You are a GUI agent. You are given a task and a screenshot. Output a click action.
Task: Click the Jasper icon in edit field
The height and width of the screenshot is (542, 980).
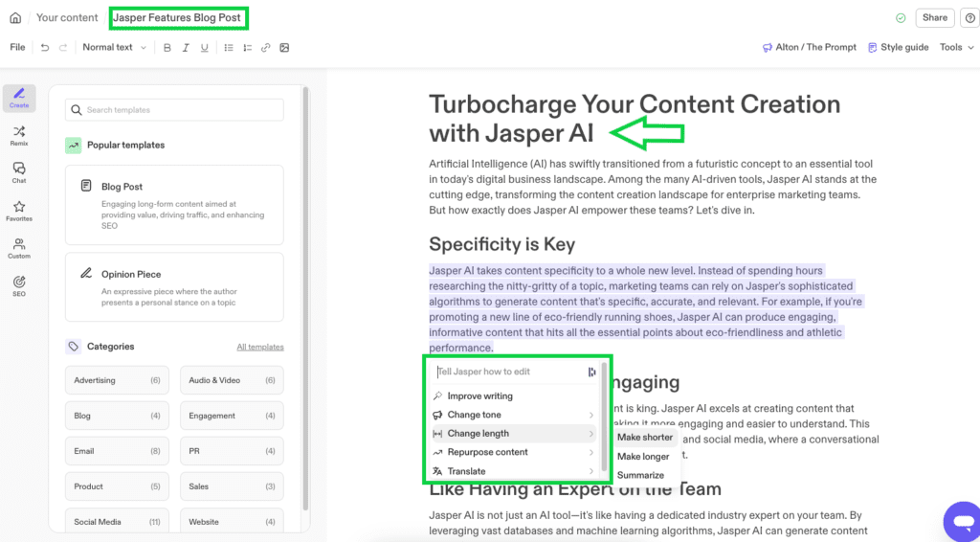pyautogui.click(x=591, y=372)
